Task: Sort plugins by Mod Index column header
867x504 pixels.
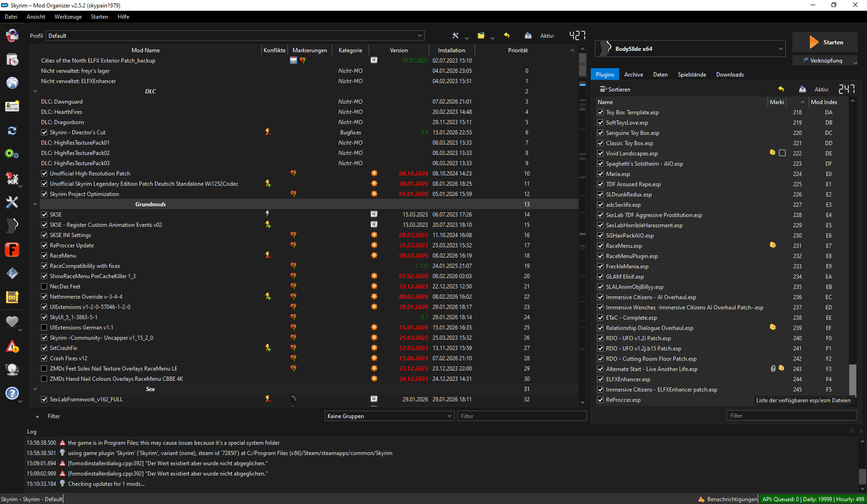Action: pos(824,102)
